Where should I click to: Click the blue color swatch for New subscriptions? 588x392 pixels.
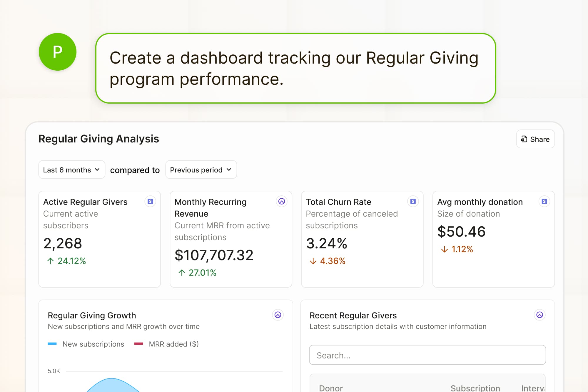click(x=53, y=344)
